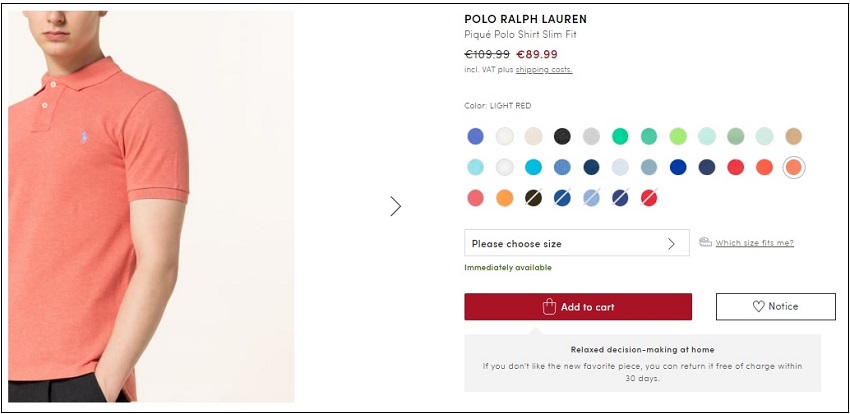Click the heart icon on Notice button
Viewport: 850px width, 414px height.
(758, 307)
